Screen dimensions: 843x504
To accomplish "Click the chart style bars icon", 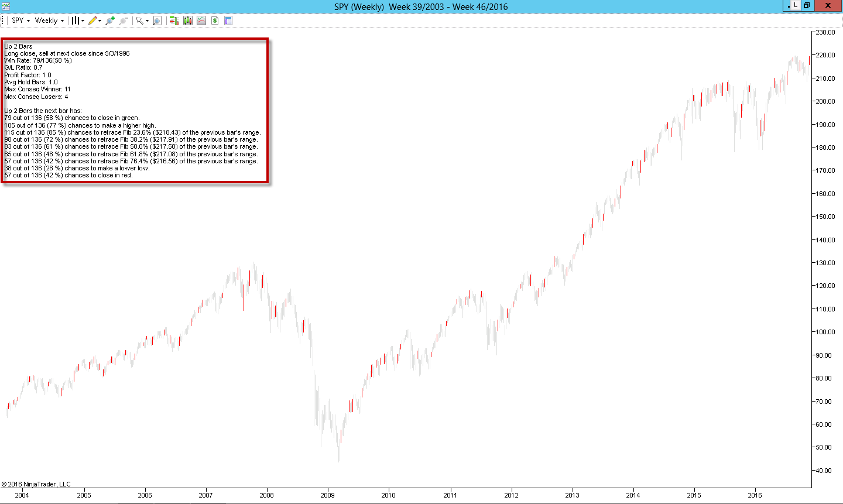I will point(75,20).
